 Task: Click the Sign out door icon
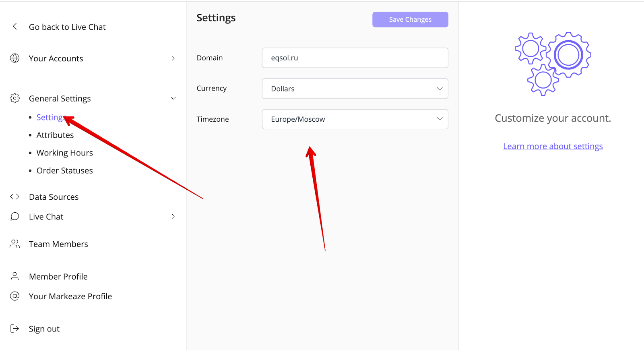15,329
